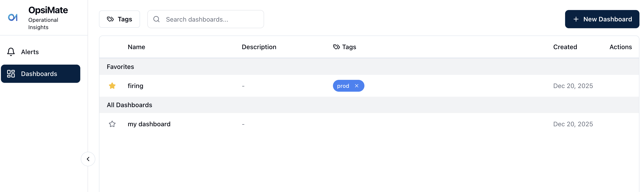This screenshot has width=644, height=192.
Task: Favorite my dashboard with star
Action: (x=112, y=124)
